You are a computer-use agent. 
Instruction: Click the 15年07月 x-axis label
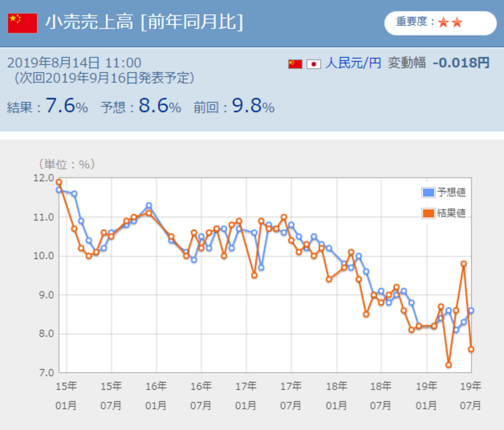(111, 396)
